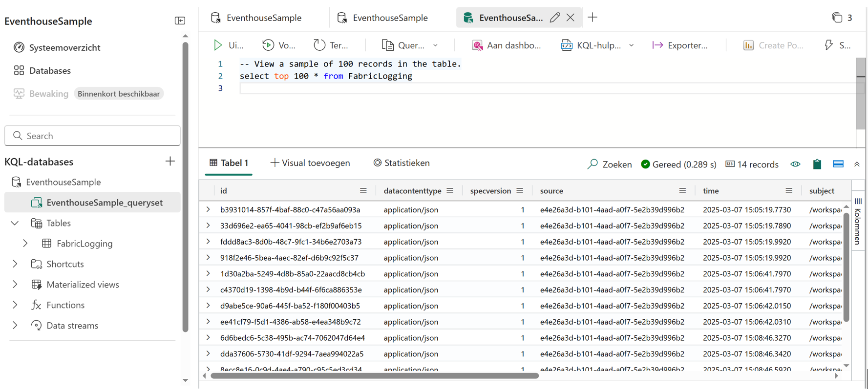Click the query editor vertical scrollbar
The height and width of the screenshot is (391, 868).
861,94
